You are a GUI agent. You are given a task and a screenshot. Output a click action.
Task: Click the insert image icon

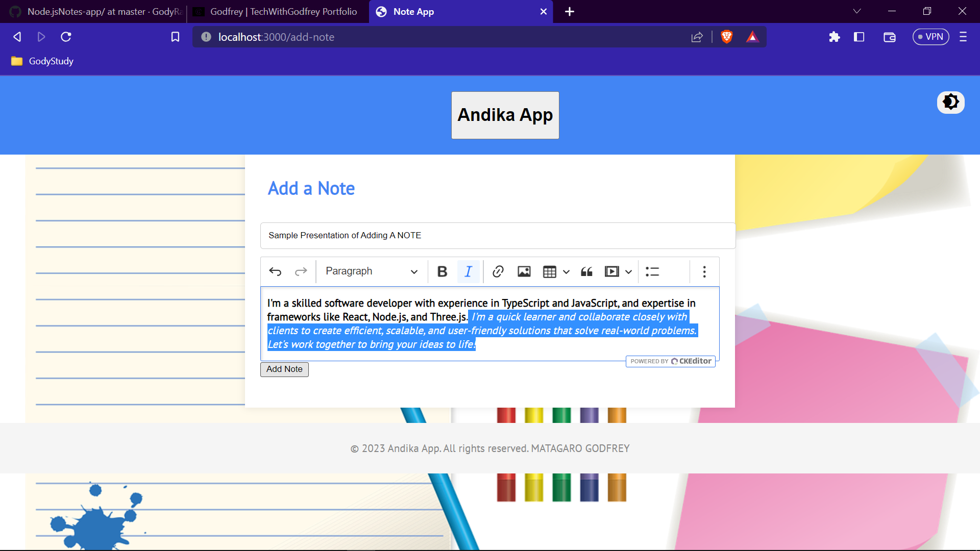[524, 271]
